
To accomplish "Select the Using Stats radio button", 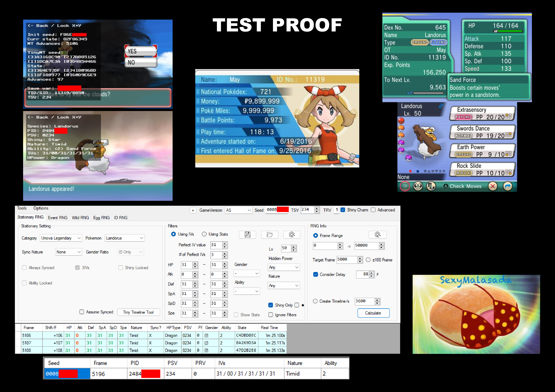I will [x=205, y=234].
